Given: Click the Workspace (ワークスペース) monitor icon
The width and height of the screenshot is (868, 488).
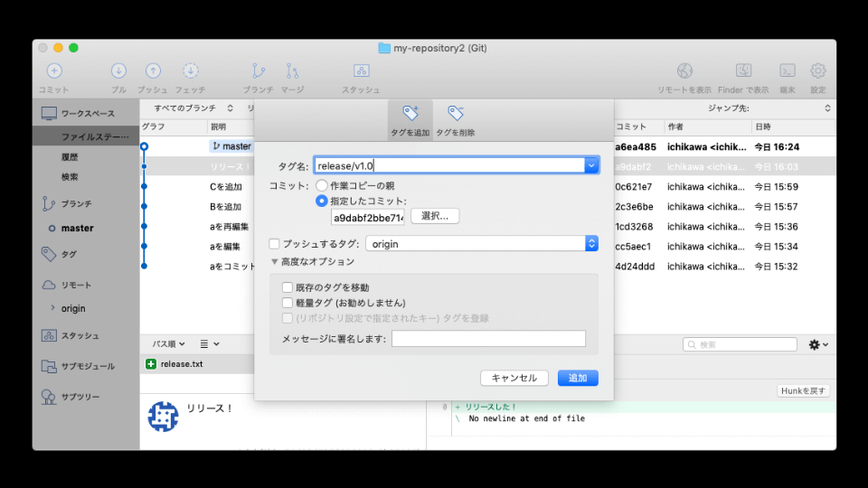Looking at the screenshot, I should click(x=49, y=114).
